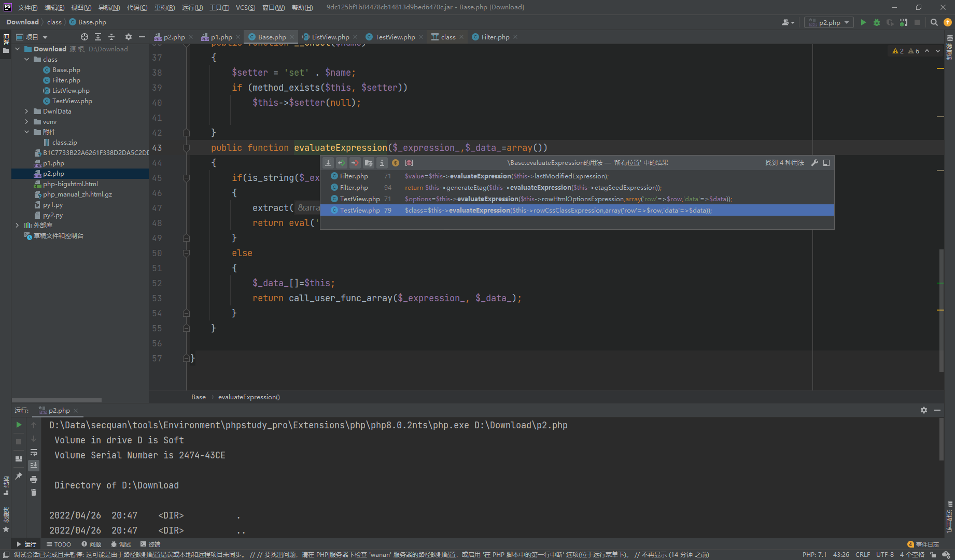Toggle pink method filter in usages popup
Screen dimensions: 955x560
(409, 163)
